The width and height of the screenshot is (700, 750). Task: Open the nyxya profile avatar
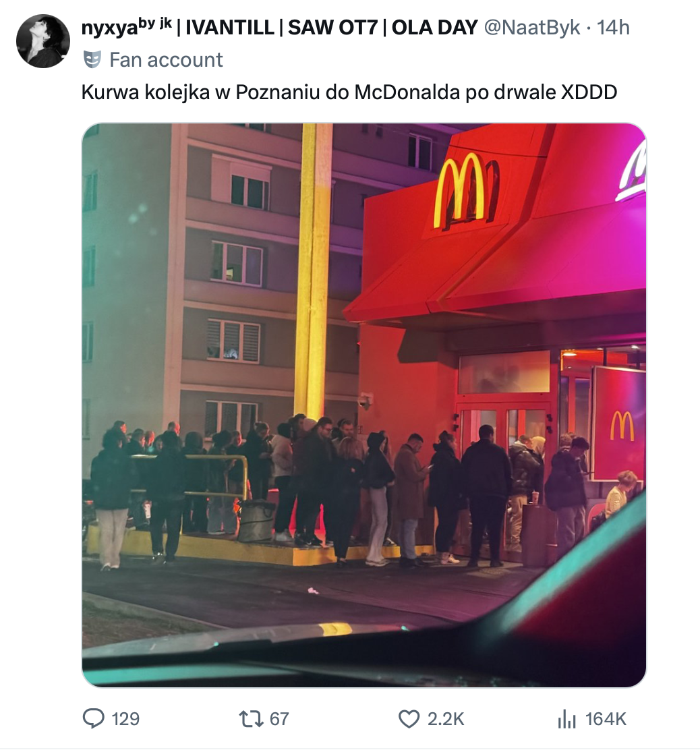tap(43, 41)
